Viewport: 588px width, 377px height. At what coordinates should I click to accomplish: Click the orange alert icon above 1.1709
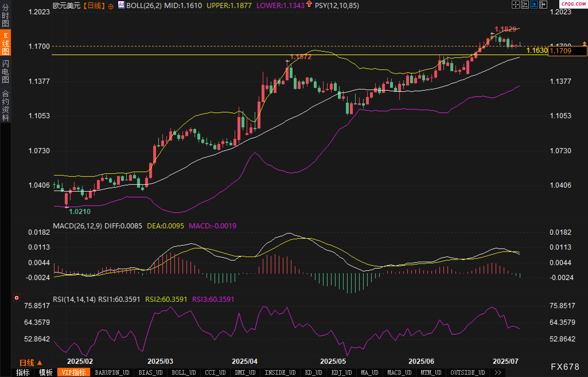584,44
